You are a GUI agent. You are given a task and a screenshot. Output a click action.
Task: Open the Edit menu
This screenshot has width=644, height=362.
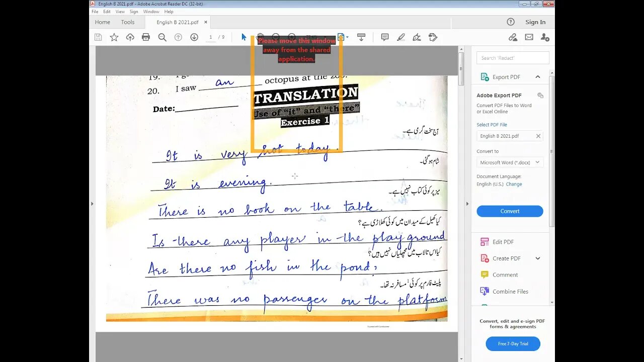(107, 12)
